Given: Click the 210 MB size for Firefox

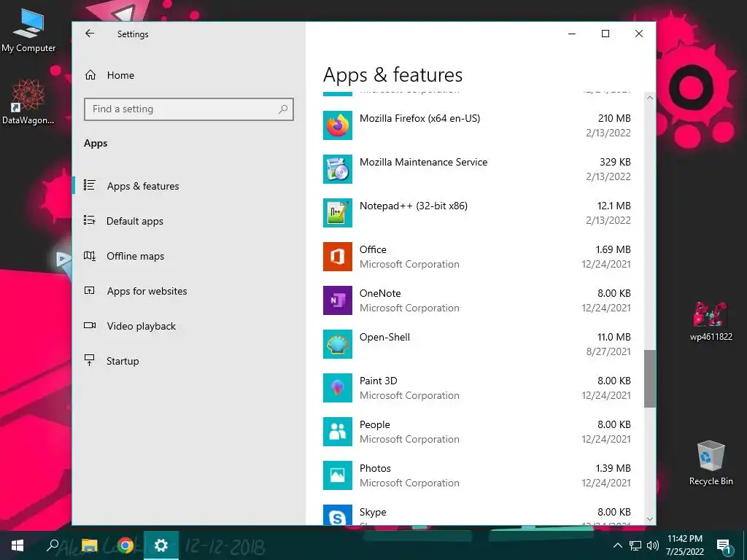Looking at the screenshot, I should point(614,118).
